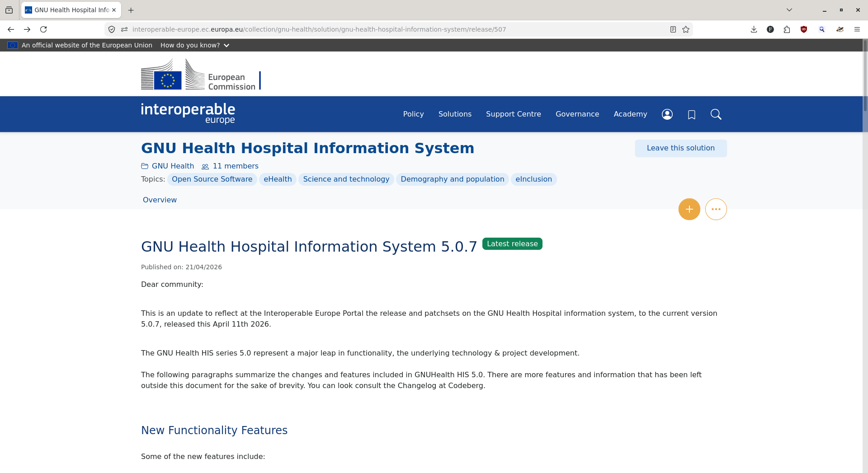
Task: Open the three-dots more options button
Action: point(716,209)
